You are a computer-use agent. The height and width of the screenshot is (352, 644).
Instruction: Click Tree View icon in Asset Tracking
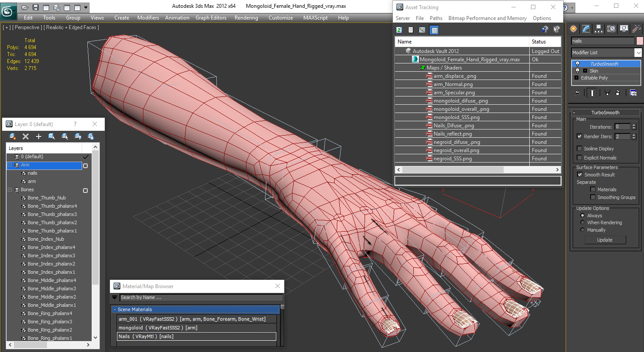(x=422, y=30)
